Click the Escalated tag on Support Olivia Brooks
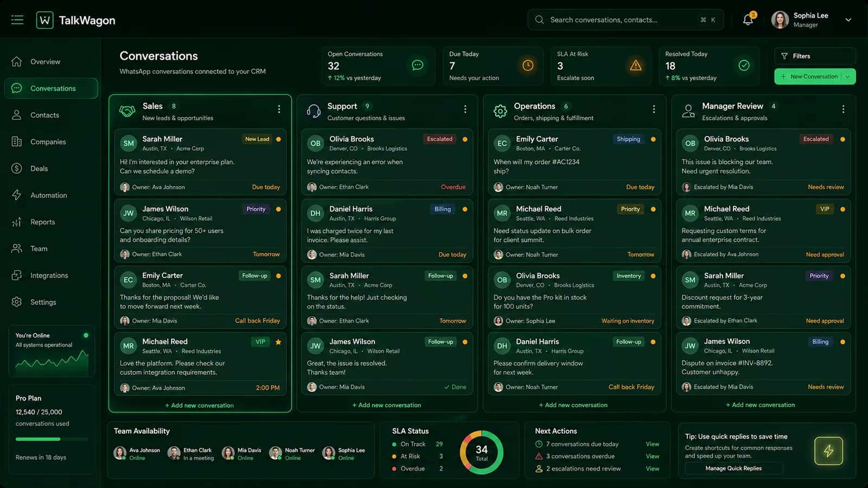The width and height of the screenshot is (868, 488). [x=439, y=139]
